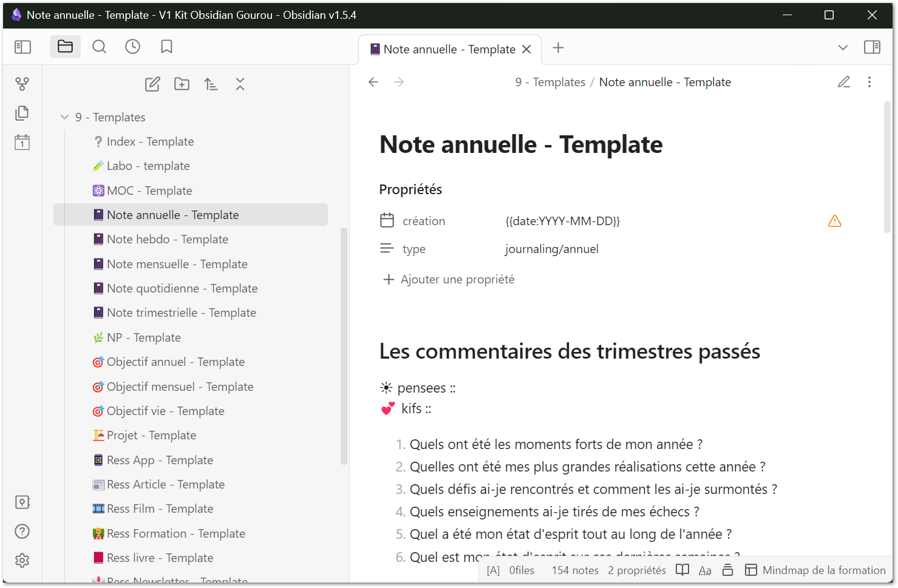This screenshot has width=898, height=588.
Task: Create a new note with the pencil icon
Action: (x=152, y=84)
